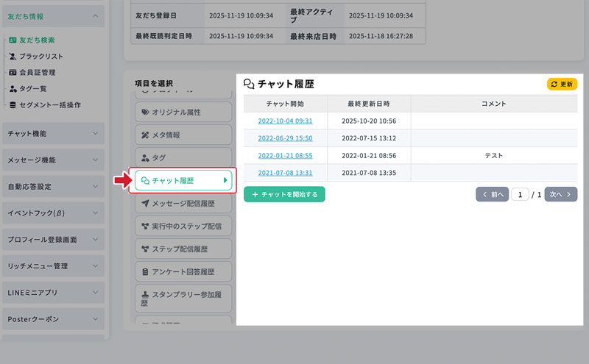
Task: Open the chat started 2022-10-04 09:31
Action: point(285,121)
